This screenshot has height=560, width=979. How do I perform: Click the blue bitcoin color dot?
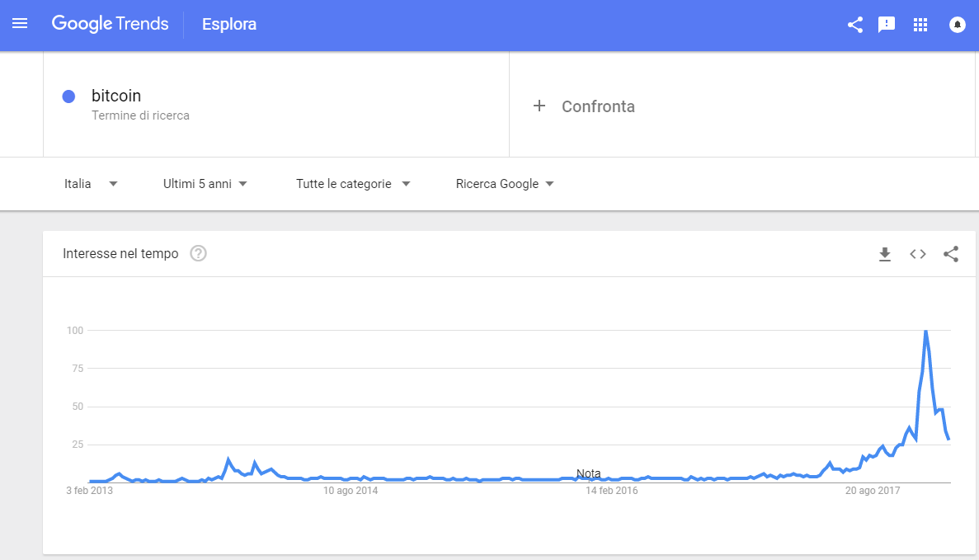[68, 96]
